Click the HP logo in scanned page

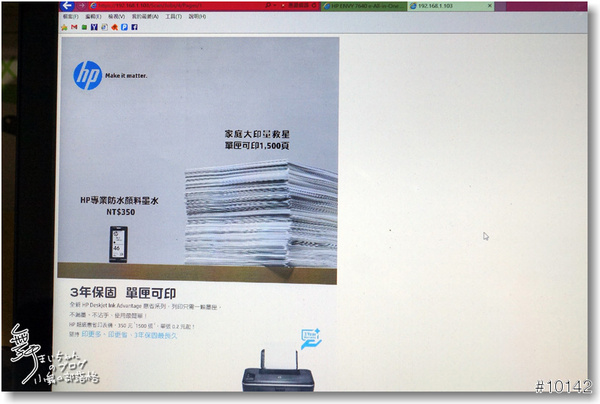88,75
